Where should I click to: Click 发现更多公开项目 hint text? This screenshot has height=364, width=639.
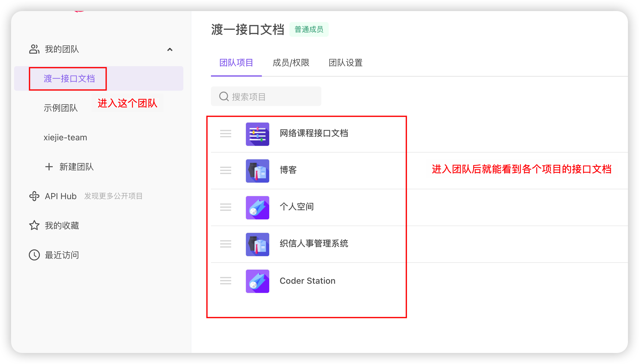pyautogui.click(x=113, y=196)
